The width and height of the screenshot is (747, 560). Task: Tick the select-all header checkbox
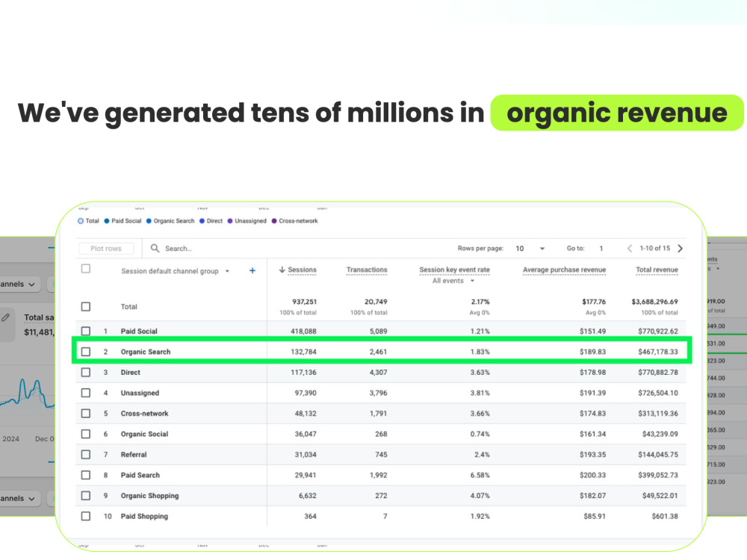pos(86,269)
